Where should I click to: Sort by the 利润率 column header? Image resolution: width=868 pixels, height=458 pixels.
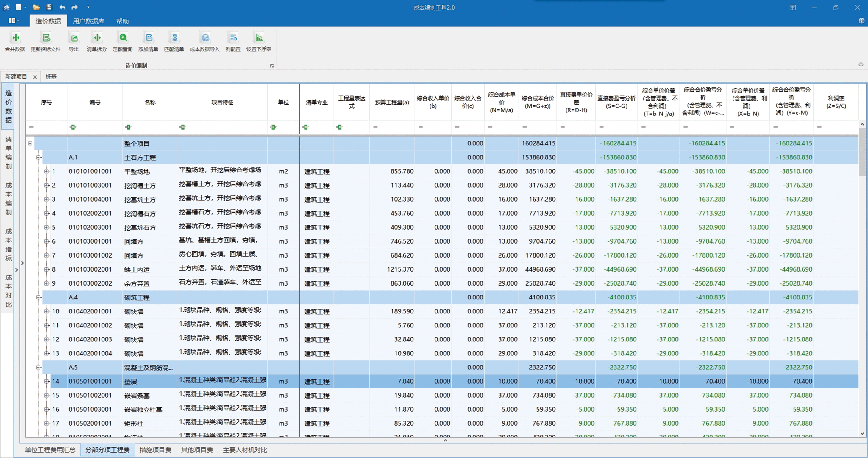tap(836, 102)
